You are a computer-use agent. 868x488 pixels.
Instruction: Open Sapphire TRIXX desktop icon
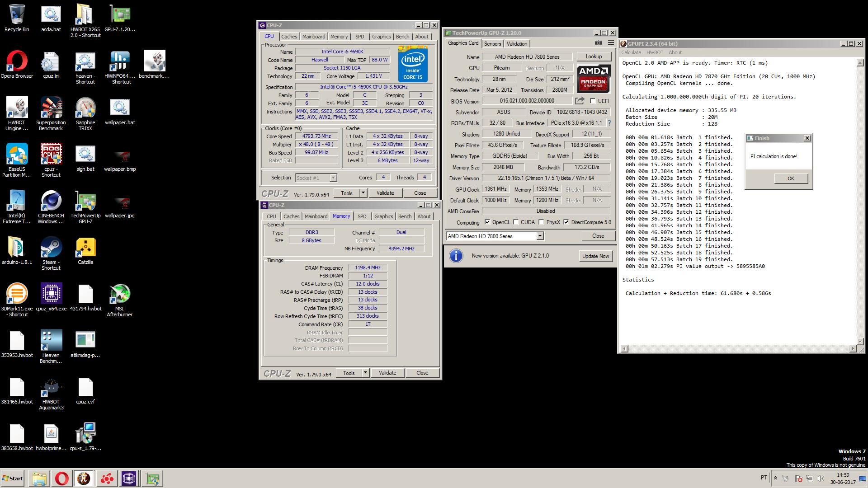click(85, 114)
